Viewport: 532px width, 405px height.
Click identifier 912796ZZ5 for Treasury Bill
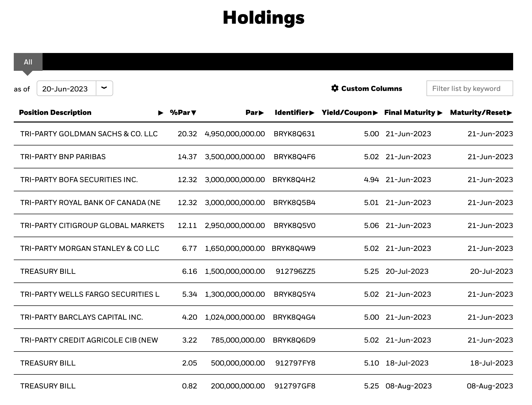pos(295,272)
